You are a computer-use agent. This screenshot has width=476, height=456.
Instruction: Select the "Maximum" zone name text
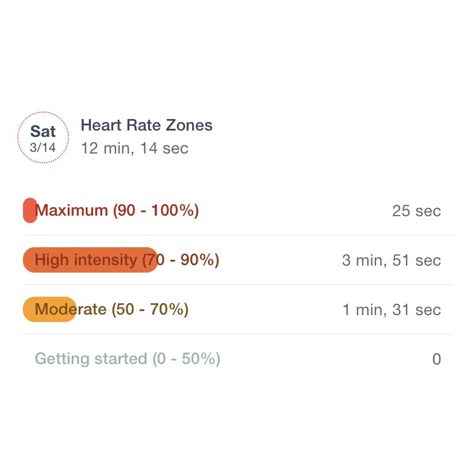coord(71,210)
